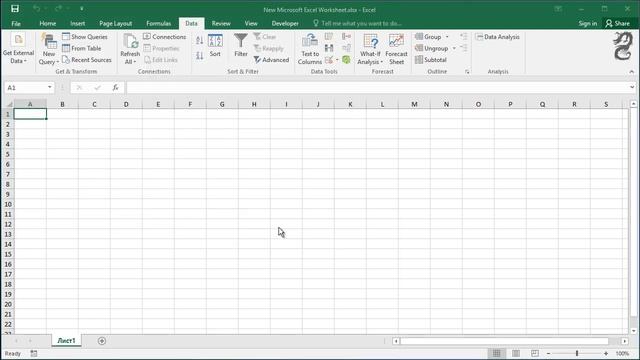Click the Group rows button
The width and height of the screenshot is (640, 360).
(x=429, y=37)
